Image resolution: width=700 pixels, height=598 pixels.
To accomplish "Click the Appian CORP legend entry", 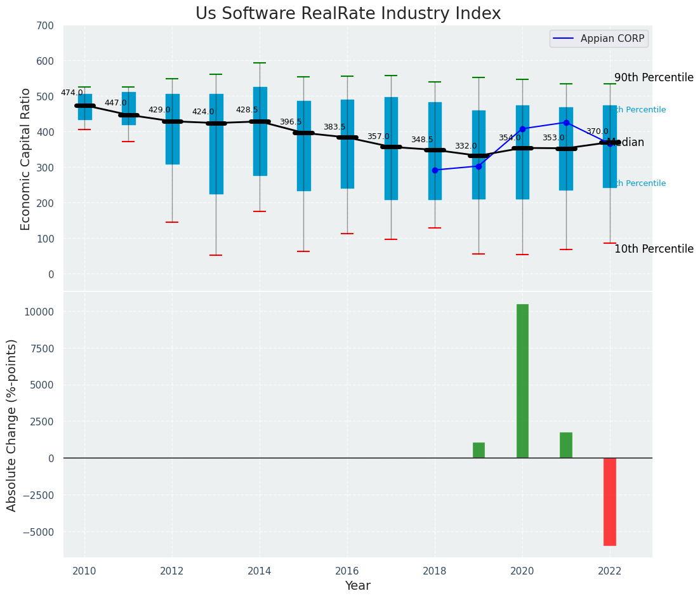I will (x=599, y=39).
